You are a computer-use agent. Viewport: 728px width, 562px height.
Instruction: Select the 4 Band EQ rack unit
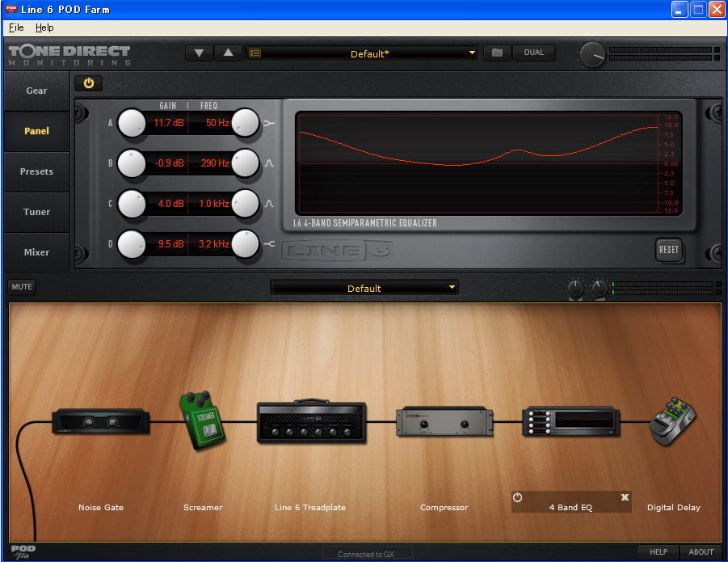coord(571,421)
